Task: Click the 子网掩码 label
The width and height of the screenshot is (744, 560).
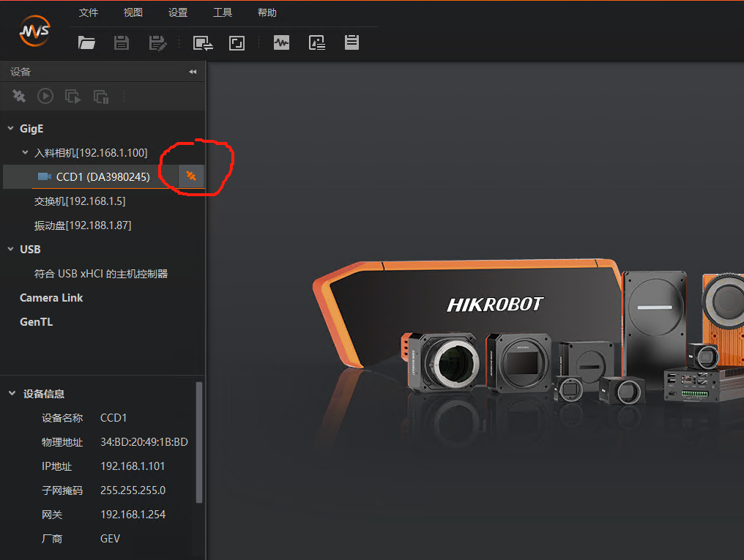Action: [62, 490]
